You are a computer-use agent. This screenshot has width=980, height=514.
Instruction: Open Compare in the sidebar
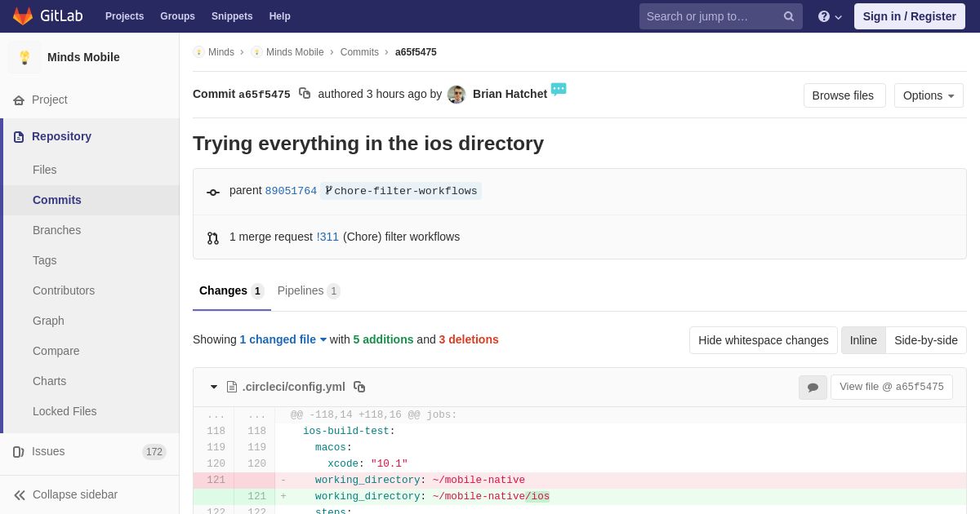click(x=56, y=351)
